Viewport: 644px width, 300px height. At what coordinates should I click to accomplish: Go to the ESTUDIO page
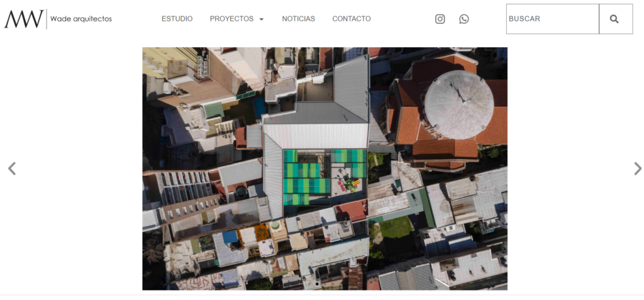177,19
